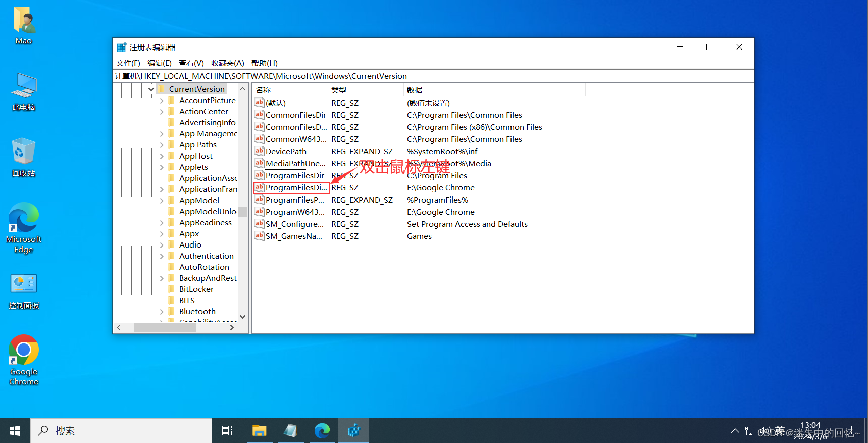
Task: Open Task View on the taskbar
Action: (x=227, y=431)
